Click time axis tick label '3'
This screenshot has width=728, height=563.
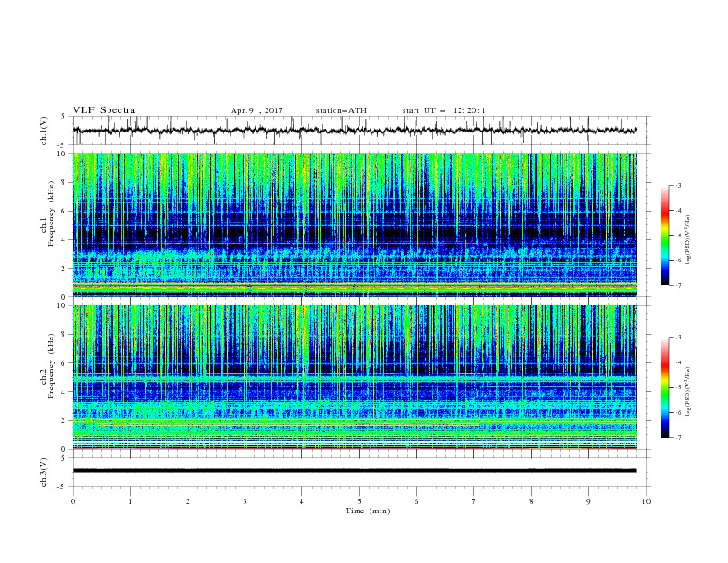[x=245, y=501]
